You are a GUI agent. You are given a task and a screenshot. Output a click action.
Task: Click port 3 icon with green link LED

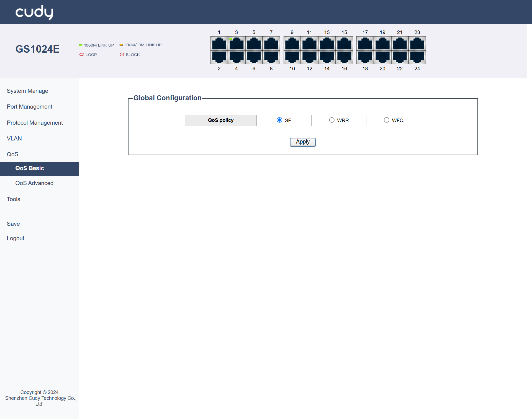click(237, 43)
